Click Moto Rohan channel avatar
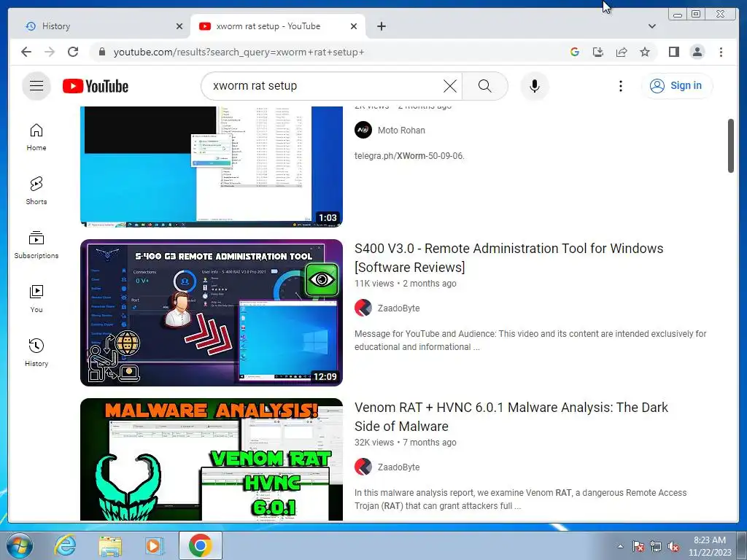The image size is (747, 560). pos(363,130)
